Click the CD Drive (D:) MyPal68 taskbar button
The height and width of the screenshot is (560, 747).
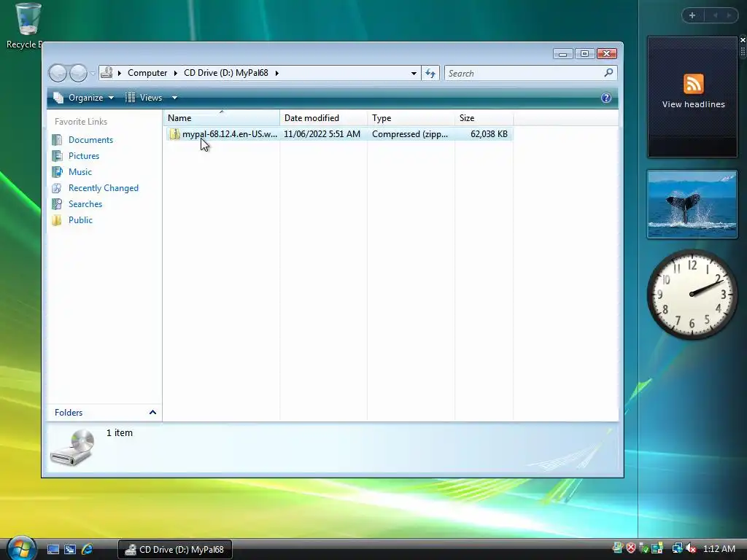click(175, 550)
